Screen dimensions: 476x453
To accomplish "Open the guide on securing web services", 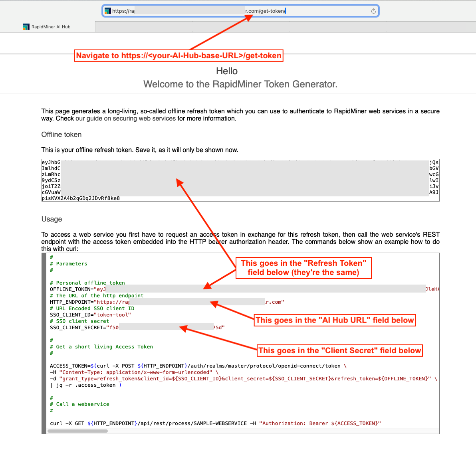I will pyautogui.click(x=126, y=119).
